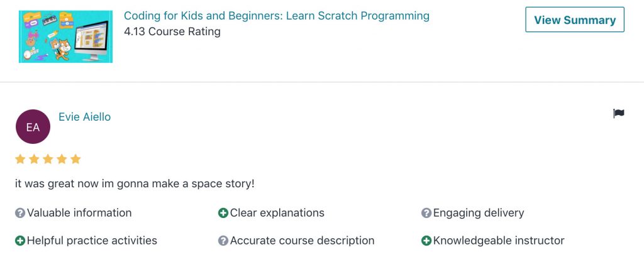Click the review text about space story
Screen dimensions: 644x257
click(135, 184)
